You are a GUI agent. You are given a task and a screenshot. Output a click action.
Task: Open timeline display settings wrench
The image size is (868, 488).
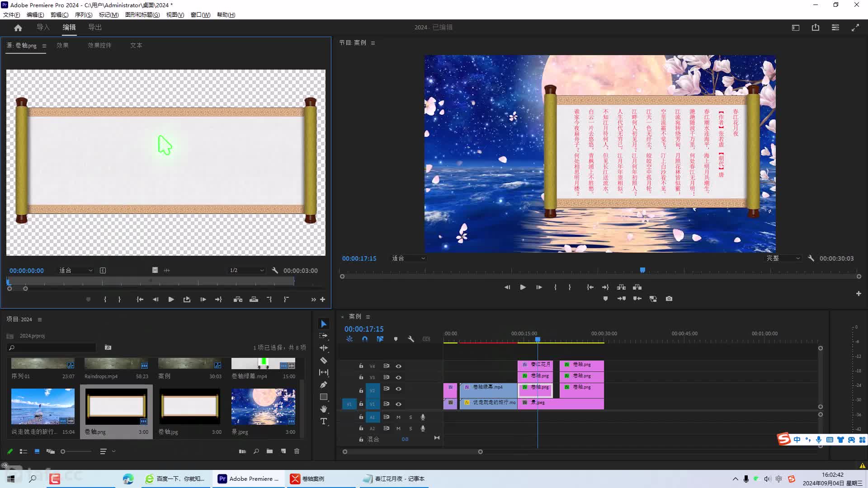pos(411,339)
